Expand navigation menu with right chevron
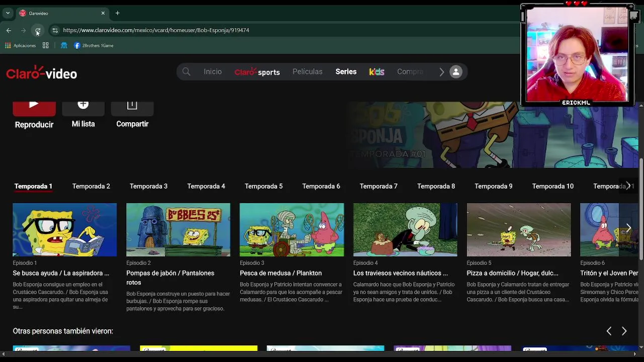 441,72
